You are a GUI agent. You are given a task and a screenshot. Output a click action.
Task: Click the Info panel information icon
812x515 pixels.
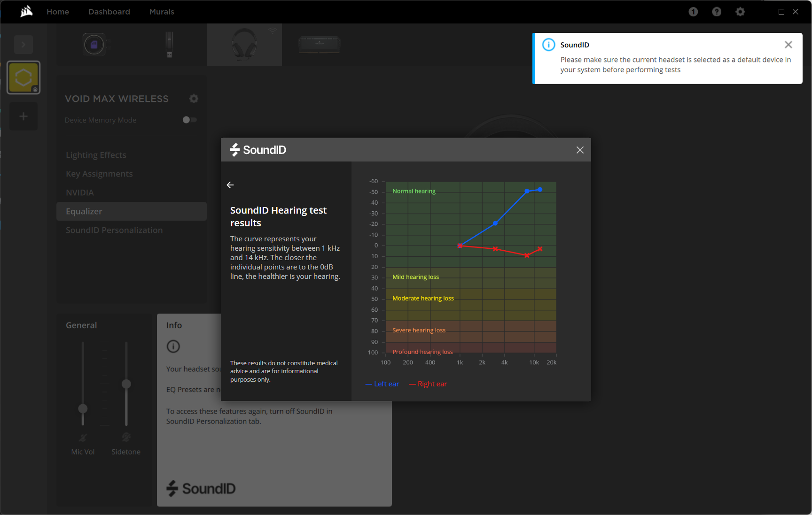coord(173,346)
